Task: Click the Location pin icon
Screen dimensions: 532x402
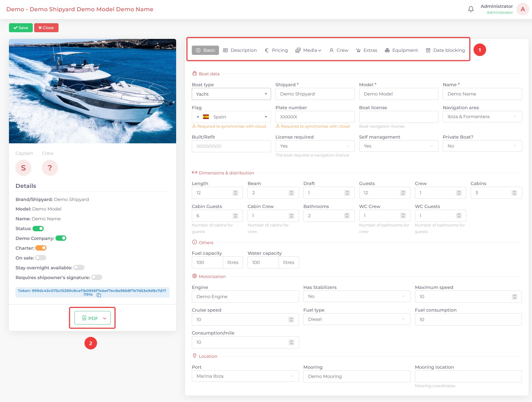Action: pos(195,356)
